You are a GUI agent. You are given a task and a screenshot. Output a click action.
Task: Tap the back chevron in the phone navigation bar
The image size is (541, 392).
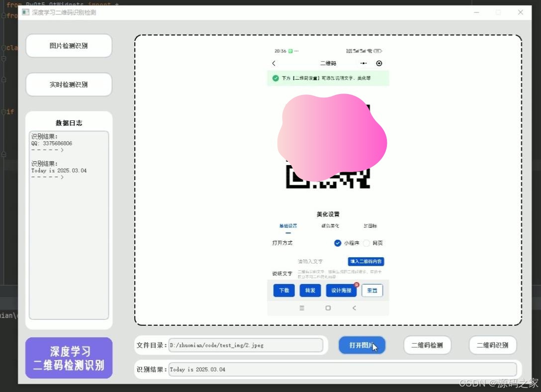coord(355,307)
